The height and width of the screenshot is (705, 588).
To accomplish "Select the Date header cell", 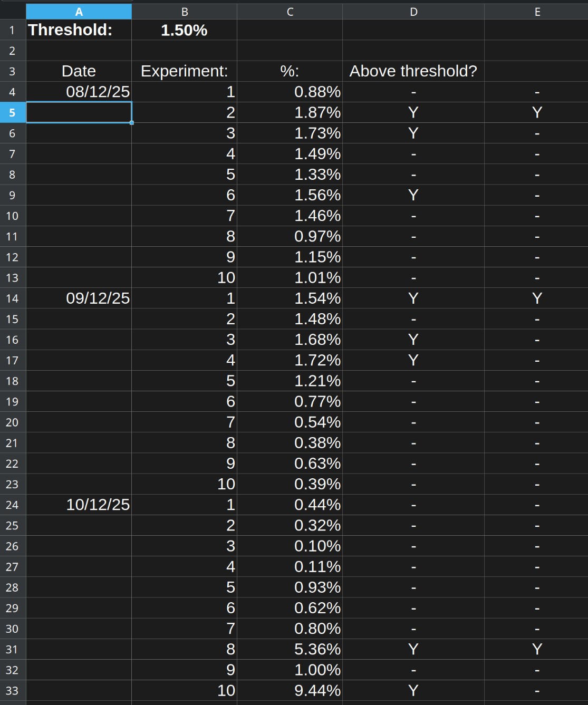I will pos(79,71).
